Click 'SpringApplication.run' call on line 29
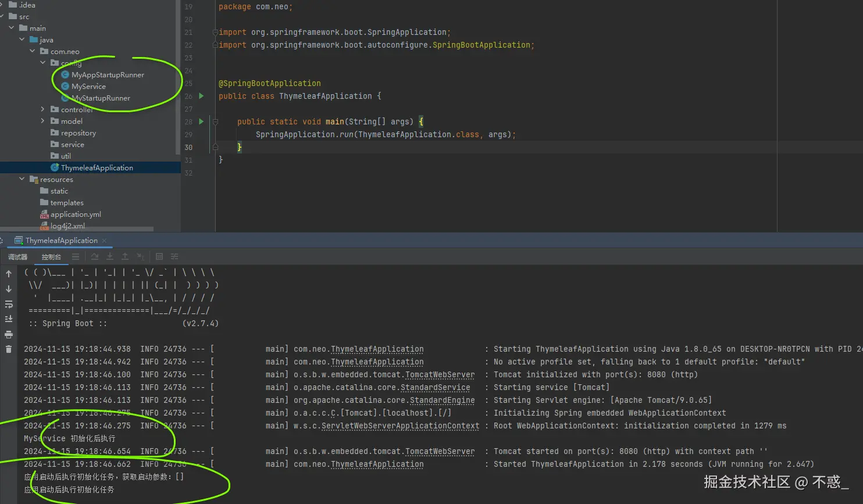Viewport: 863px width, 504px height. [x=304, y=134]
